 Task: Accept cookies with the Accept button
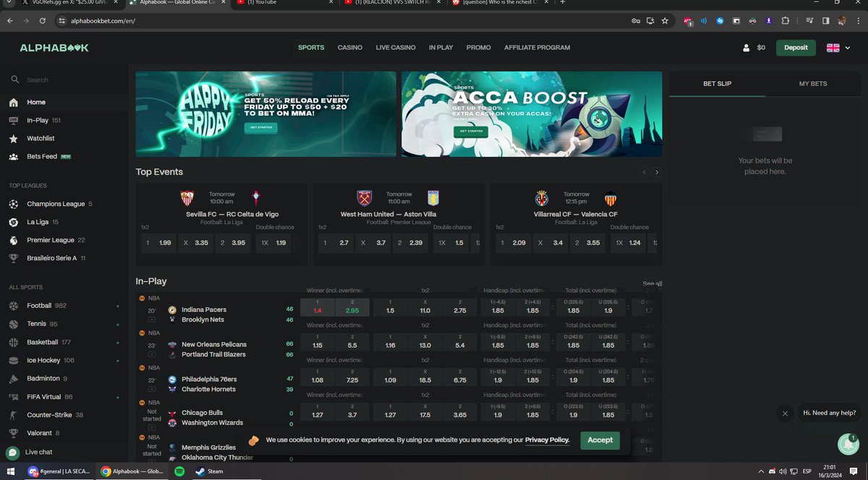click(600, 440)
